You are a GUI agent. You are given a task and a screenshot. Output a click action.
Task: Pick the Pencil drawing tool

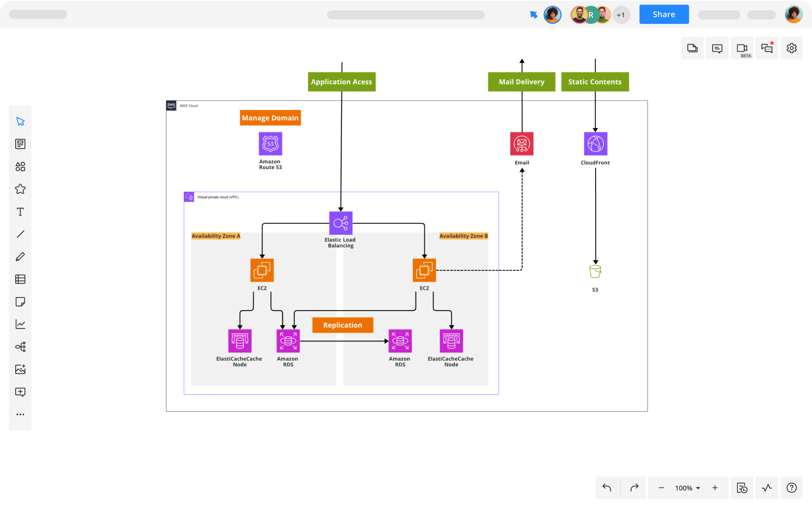pos(20,256)
